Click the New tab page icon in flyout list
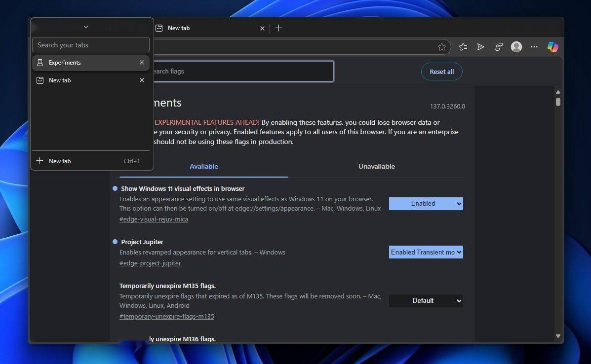 coord(40,80)
